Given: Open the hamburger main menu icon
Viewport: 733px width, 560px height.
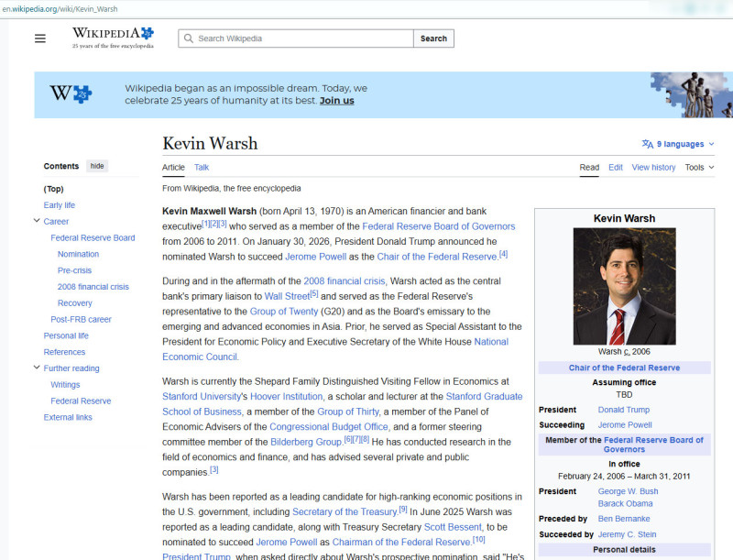Looking at the screenshot, I should [x=40, y=38].
